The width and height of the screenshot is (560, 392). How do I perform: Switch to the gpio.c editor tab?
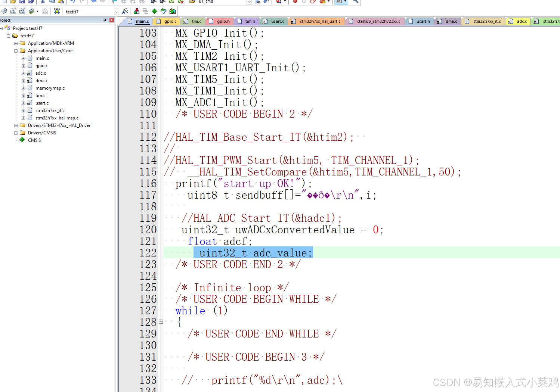[167, 21]
